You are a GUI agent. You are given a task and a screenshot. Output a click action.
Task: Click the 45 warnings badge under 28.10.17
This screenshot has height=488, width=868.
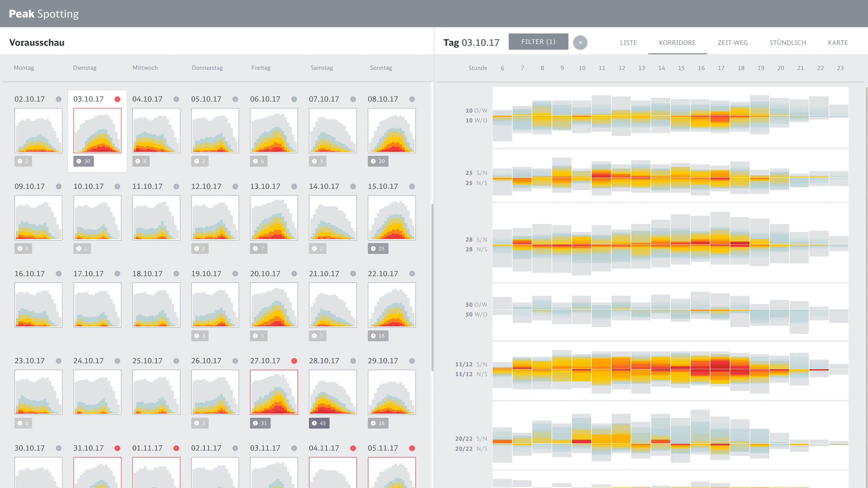pos(319,423)
